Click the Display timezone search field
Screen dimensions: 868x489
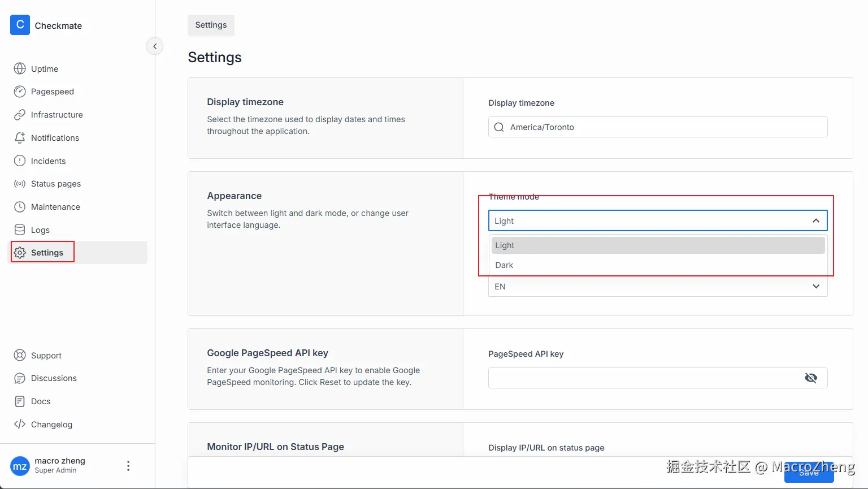click(x=657, y=127)
